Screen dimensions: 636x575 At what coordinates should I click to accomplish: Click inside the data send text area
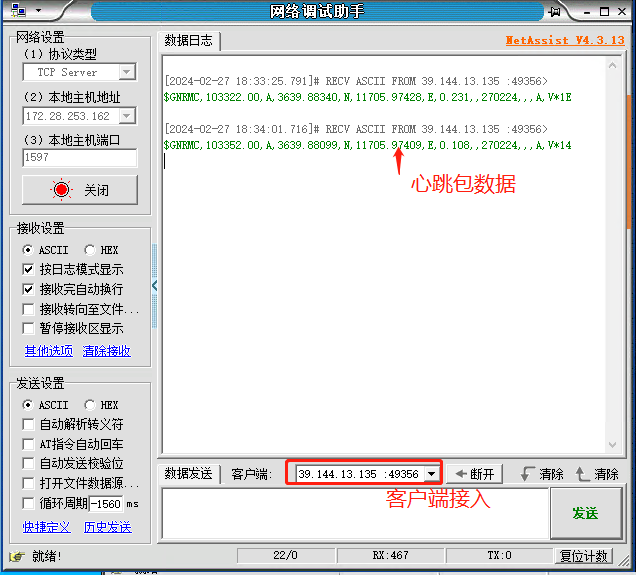[355, 513]
